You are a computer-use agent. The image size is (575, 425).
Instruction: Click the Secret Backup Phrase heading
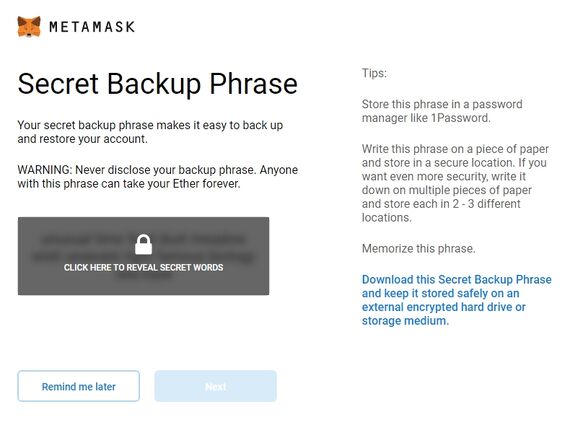click(x=157, y=84)
